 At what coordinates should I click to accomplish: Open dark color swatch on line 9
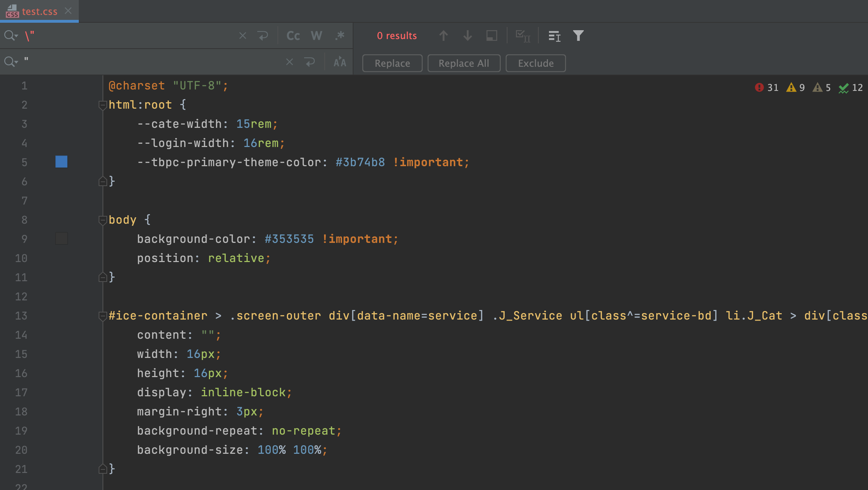point(61,239)
